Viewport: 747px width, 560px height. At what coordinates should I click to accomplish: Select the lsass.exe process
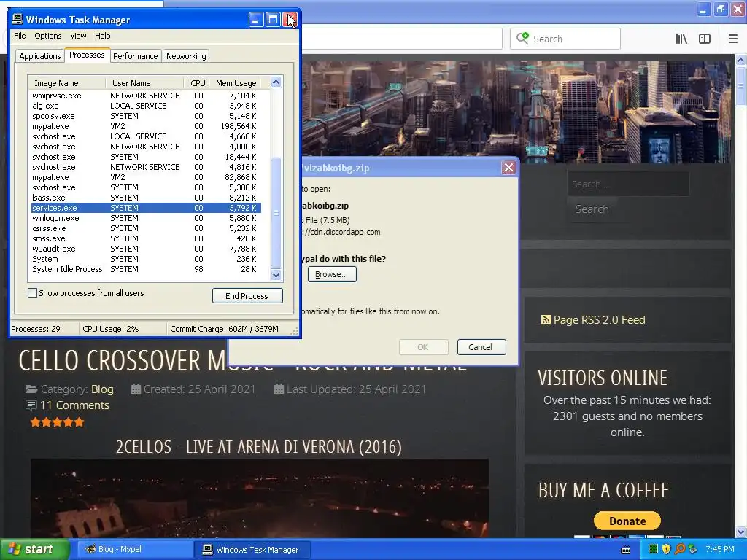pos(146,198)
